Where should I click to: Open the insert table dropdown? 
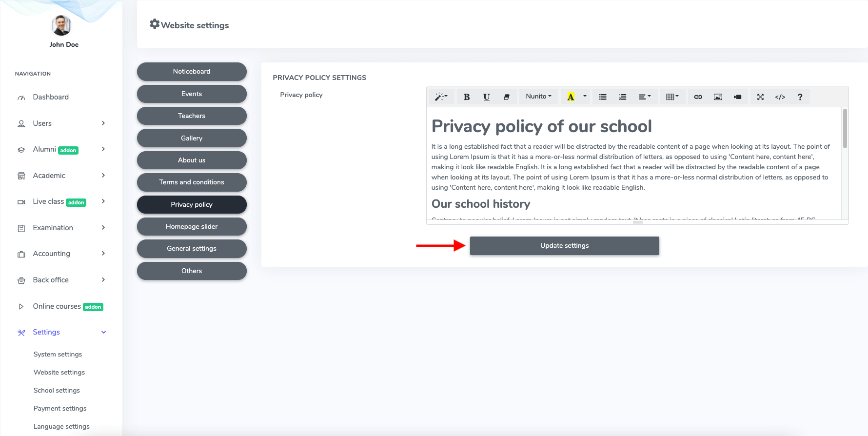(672, 97)
